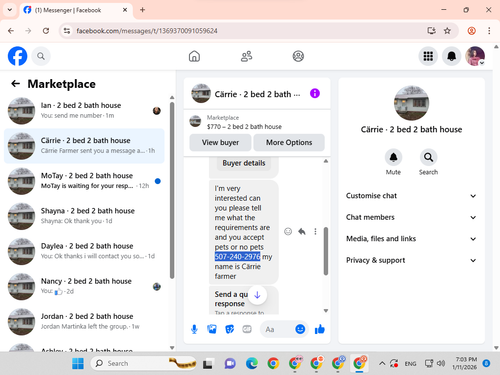Expand Customise chat section
This screenshot has height=375, width=500.
[411, 196]
